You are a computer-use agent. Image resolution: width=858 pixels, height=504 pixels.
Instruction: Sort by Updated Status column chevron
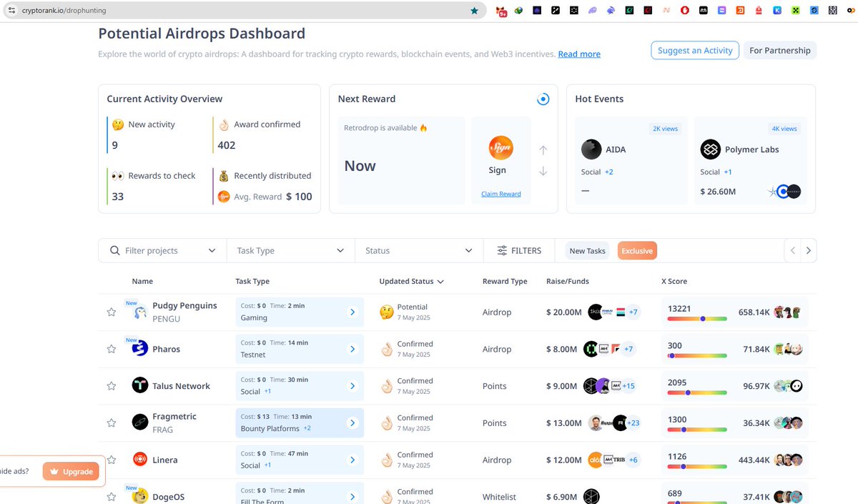tap(440, 282)
